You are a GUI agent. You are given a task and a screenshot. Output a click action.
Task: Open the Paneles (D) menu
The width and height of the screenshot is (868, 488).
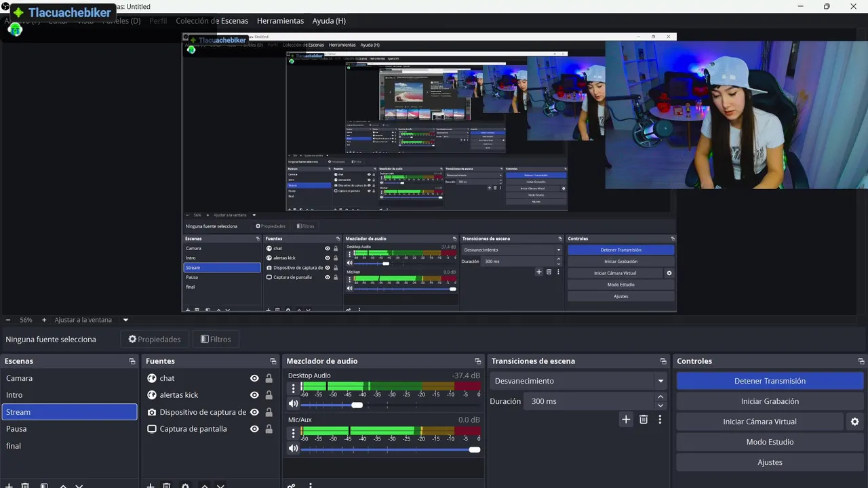click(121, 21)
